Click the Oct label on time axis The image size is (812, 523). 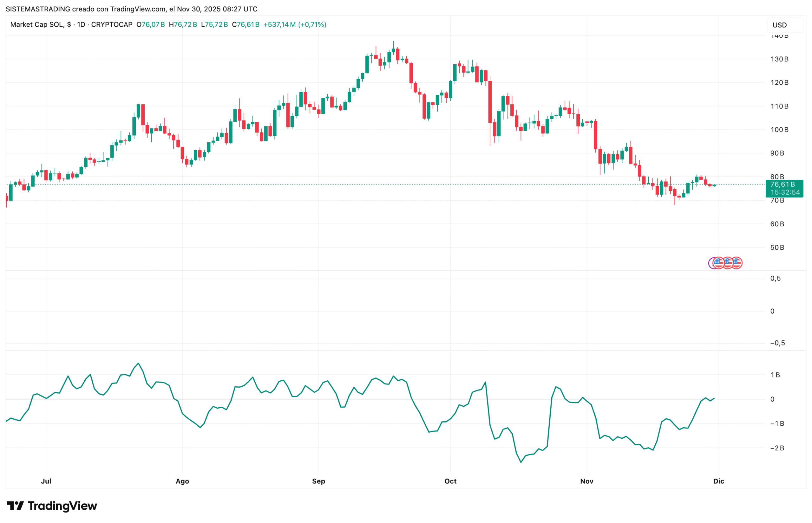point(450,481)
